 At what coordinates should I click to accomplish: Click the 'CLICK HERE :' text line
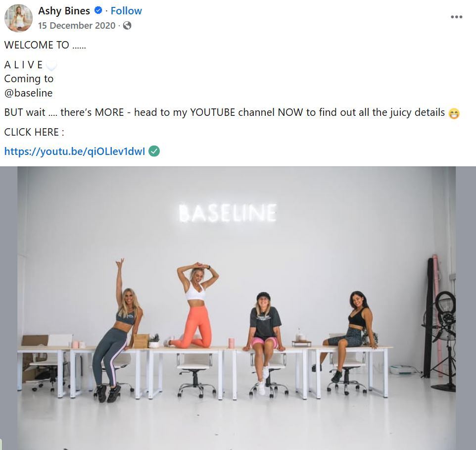pyautogui.click(x=34, y=132)
